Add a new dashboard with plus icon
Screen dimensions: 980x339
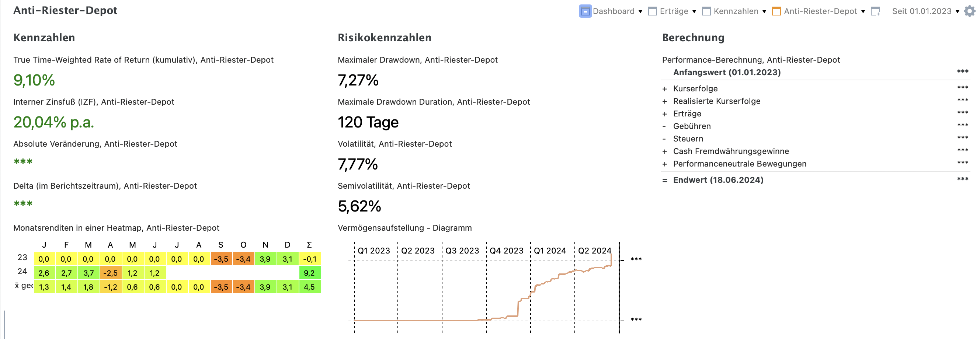875,11
